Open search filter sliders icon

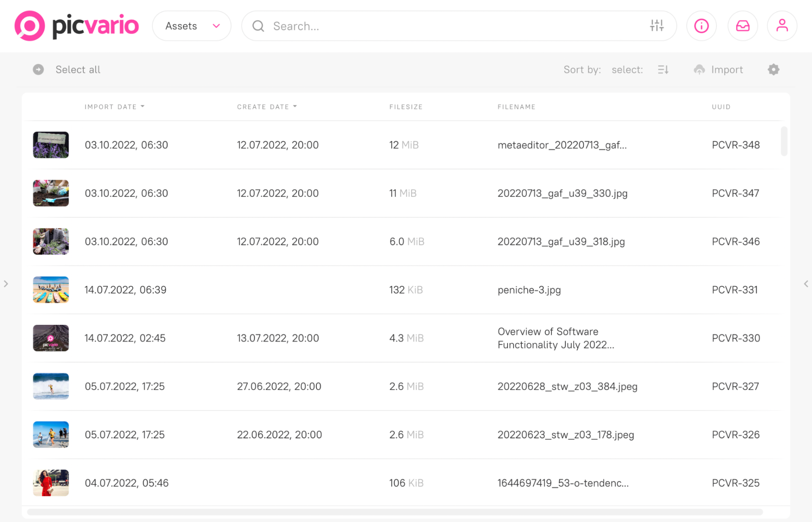coord(657,26)
